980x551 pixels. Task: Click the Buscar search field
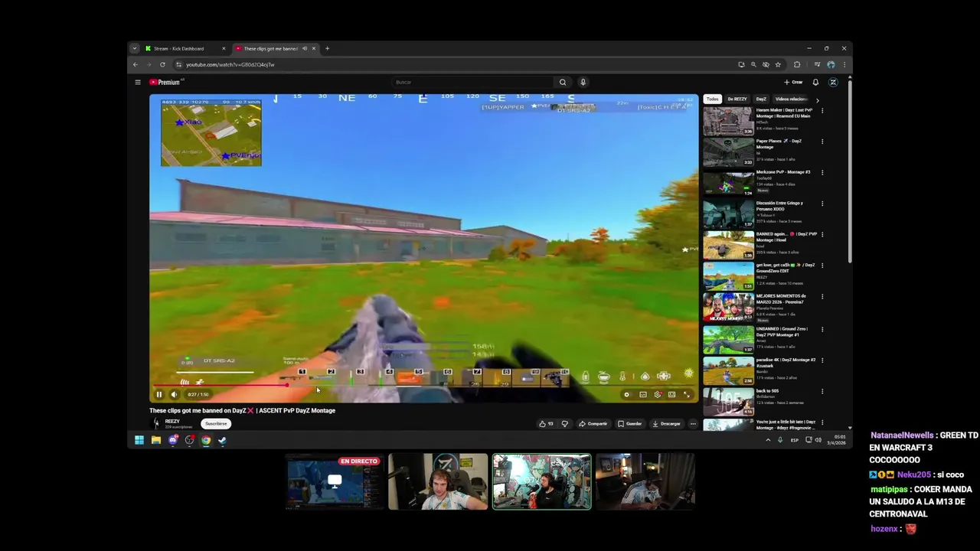[472, 83]
